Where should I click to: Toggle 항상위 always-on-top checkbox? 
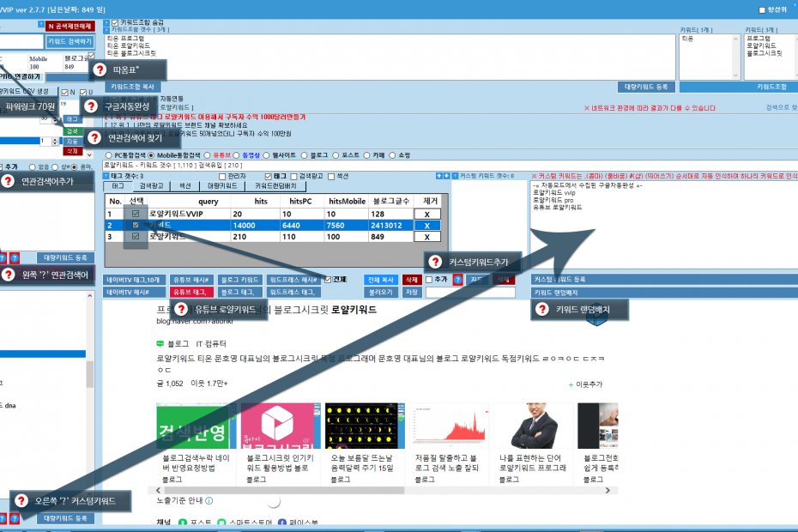[762, 10]
